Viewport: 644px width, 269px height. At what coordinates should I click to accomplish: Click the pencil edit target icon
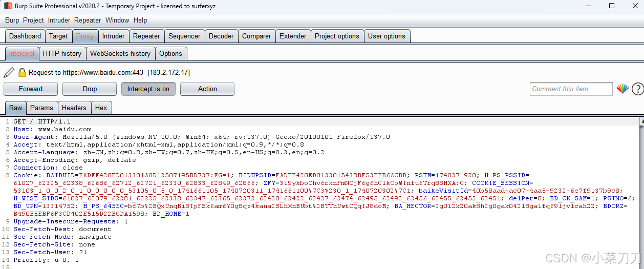[9, 72]
